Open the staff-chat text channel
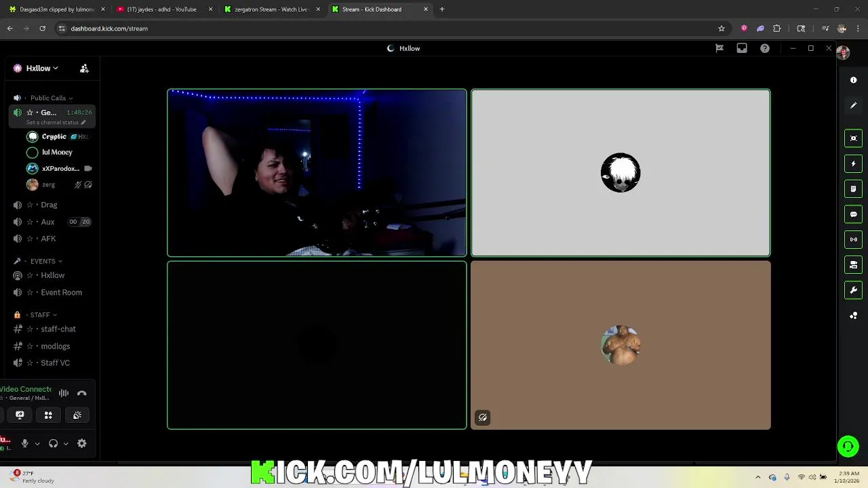 tap(58, 329)
